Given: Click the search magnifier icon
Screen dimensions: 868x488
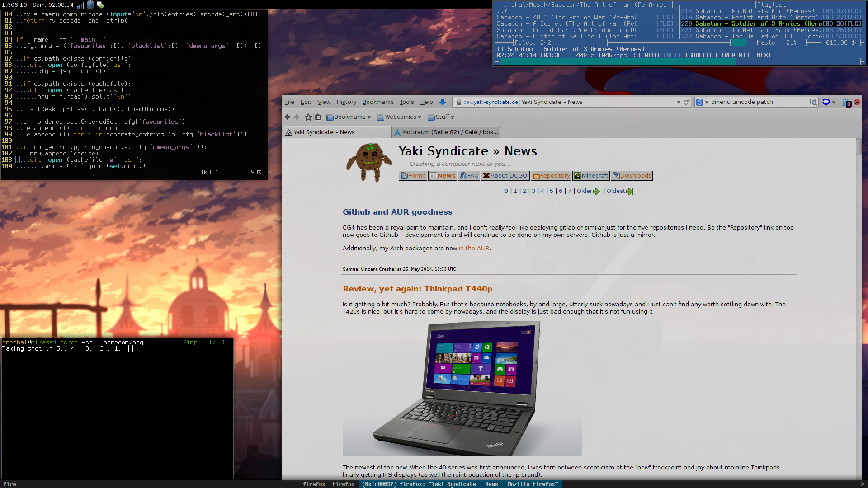Looking at the screenshot, I should [x=813, y=102].
